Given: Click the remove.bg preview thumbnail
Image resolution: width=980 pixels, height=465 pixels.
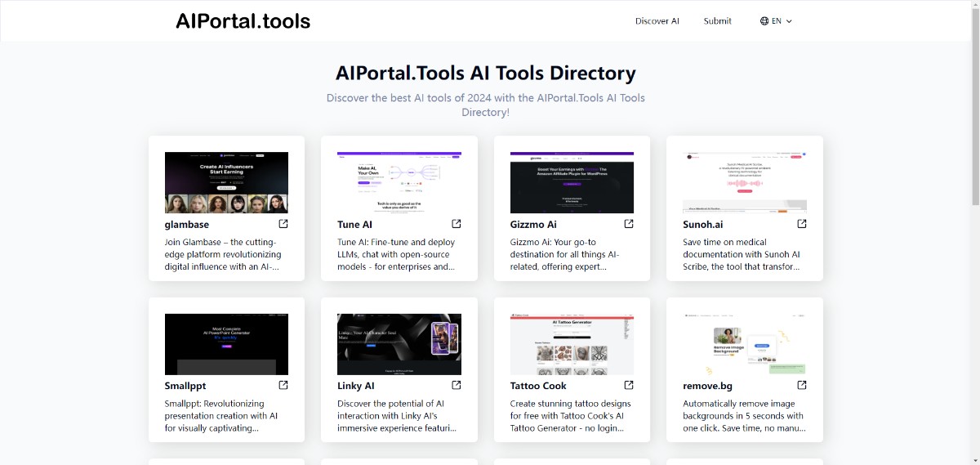Looking at the screenshot, I should point(745,344).
